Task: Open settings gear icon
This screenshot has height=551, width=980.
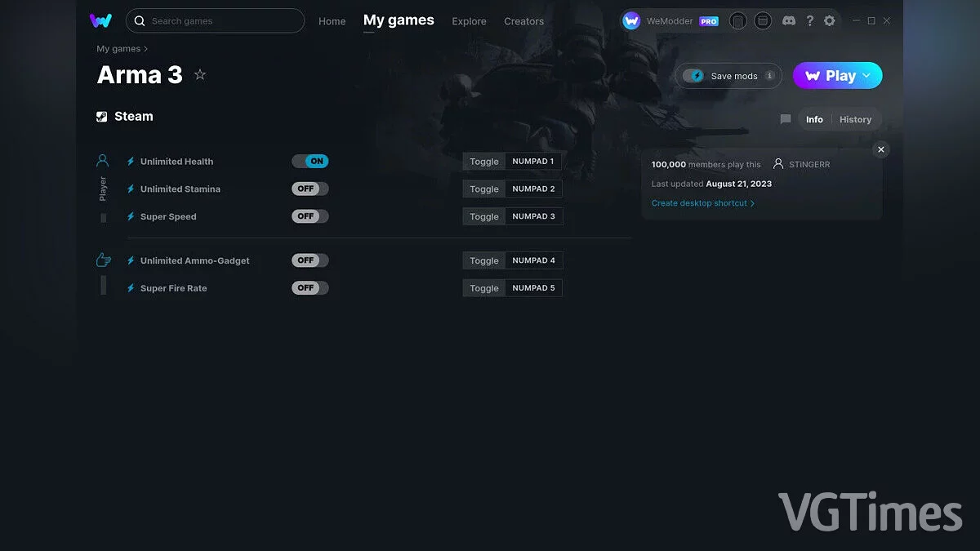Action: (x=829, y=20)
